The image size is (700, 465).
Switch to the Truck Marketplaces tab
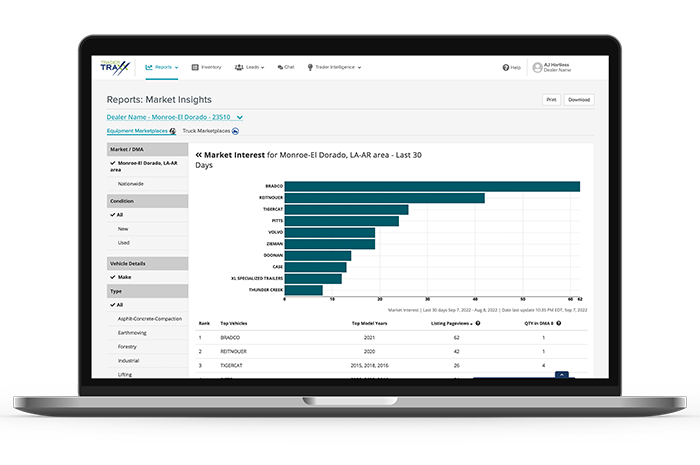point(211,131)
